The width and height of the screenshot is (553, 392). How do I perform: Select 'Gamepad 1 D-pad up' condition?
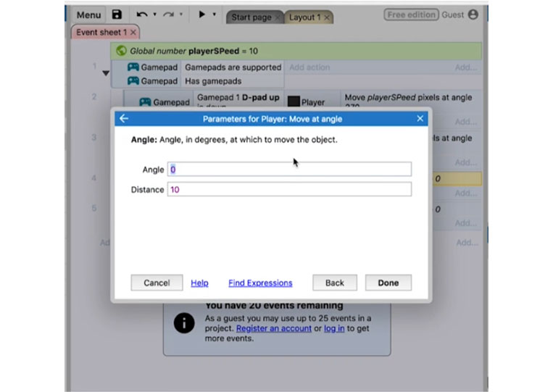click(x=238, y=98)
